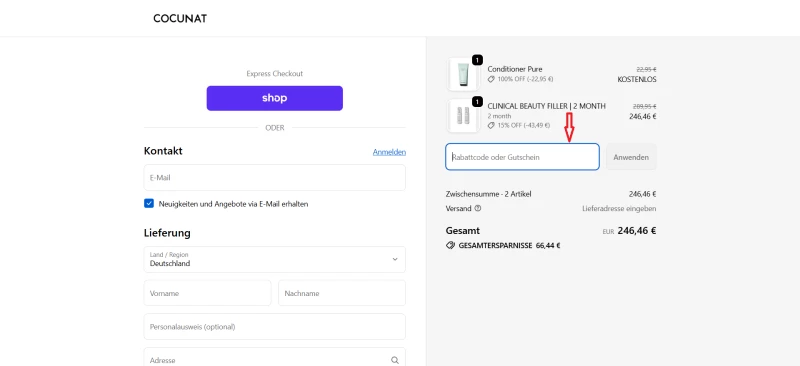
Task: Click the discount tag icon under Conditioner Pure
Action: [x=491, y=79]
